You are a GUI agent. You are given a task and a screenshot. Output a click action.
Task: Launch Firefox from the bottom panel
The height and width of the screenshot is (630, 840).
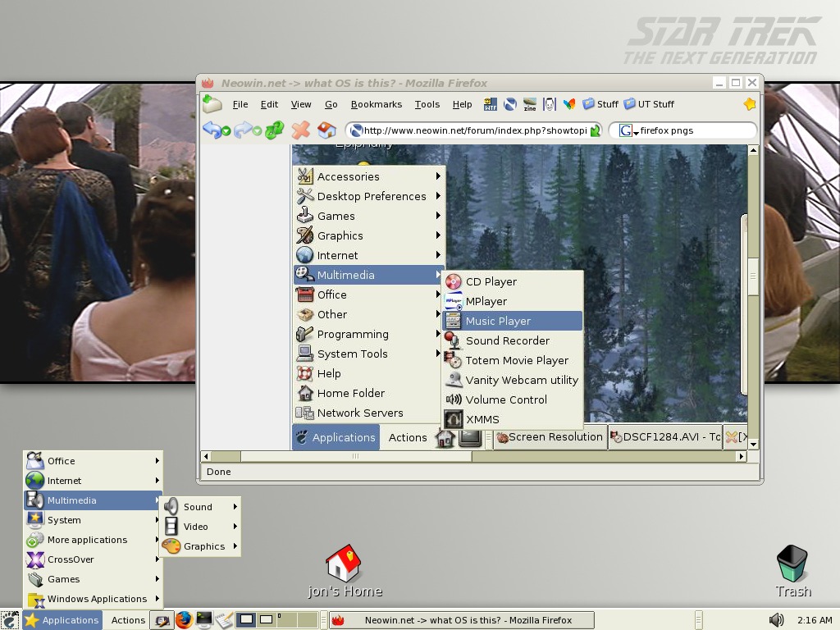click(x=184, y=619)
